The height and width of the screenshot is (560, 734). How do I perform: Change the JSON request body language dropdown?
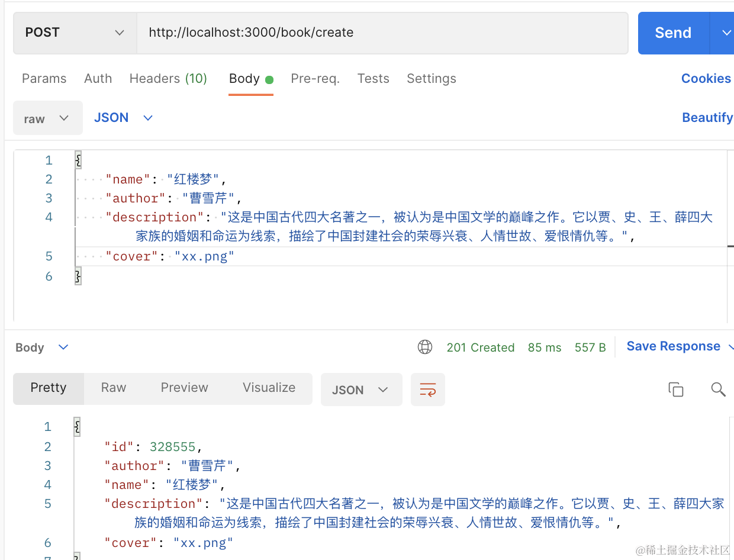[123, 118]
